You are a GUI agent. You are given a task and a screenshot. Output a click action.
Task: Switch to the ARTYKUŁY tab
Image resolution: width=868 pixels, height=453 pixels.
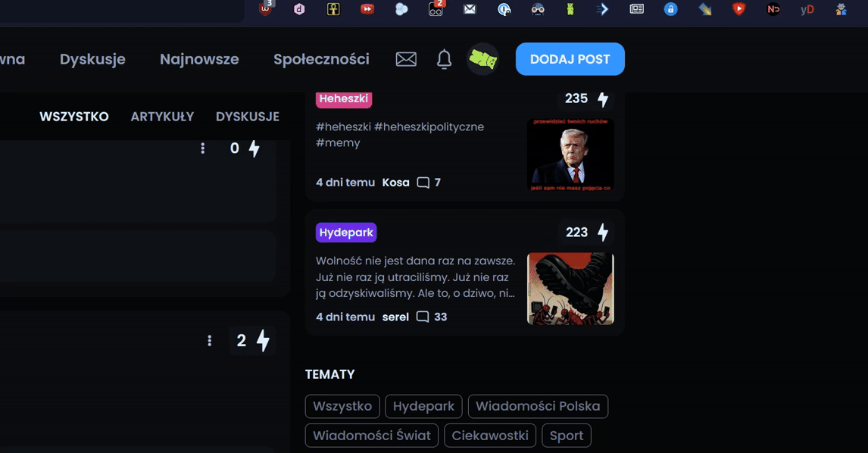[x=162, y=117]
